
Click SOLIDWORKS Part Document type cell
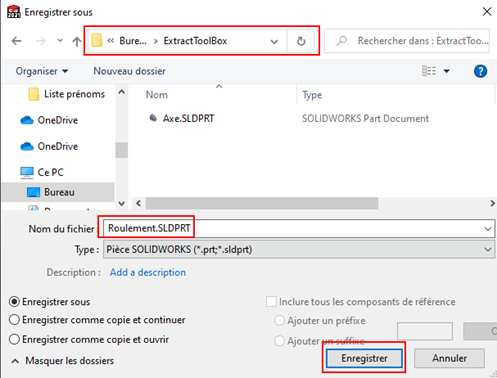pos(365,118)
